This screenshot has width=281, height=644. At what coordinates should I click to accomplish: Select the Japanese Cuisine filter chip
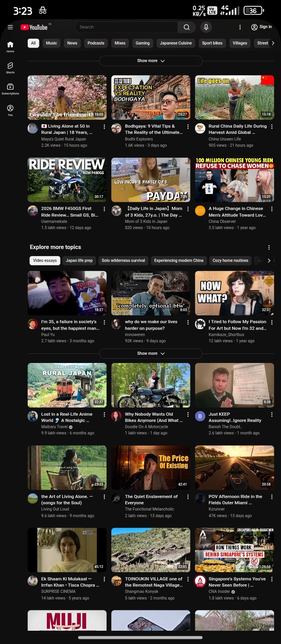pyautogui.click(x=176, y=43)
